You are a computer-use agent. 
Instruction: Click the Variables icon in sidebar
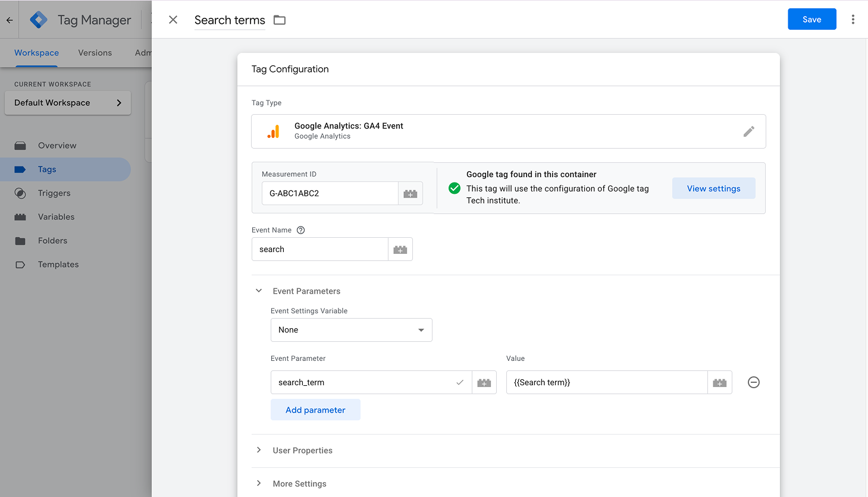[x=20, y=217]
